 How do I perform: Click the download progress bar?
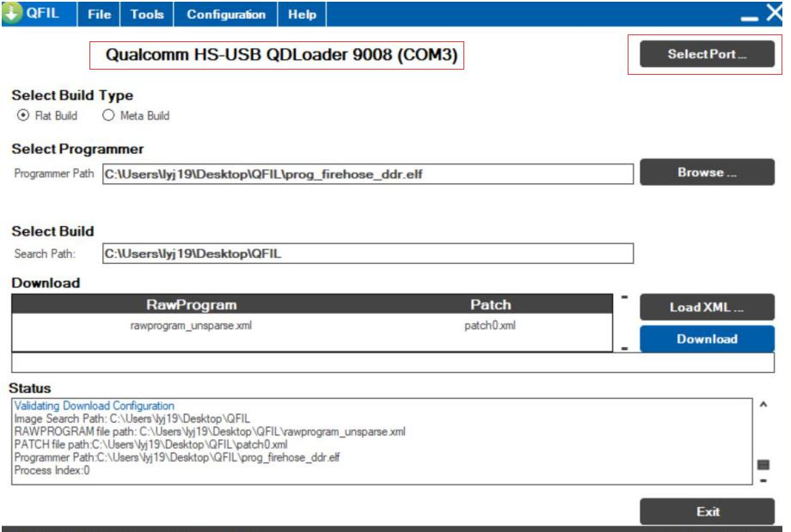[392, 363]
